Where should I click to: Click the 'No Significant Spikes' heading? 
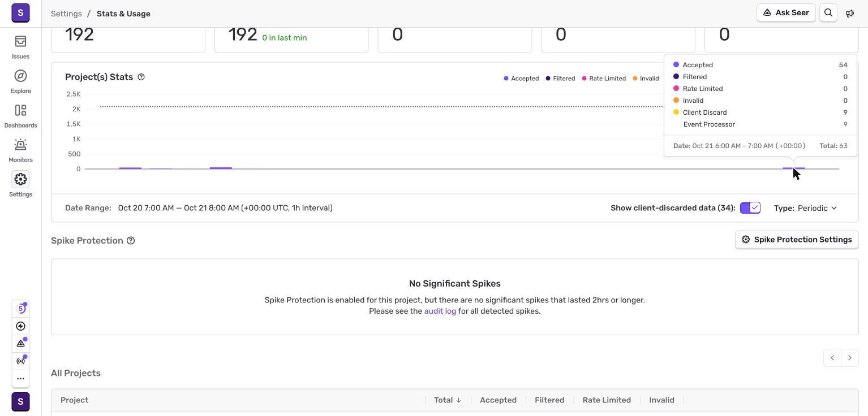pyautogui.click(x=455, y=284)
